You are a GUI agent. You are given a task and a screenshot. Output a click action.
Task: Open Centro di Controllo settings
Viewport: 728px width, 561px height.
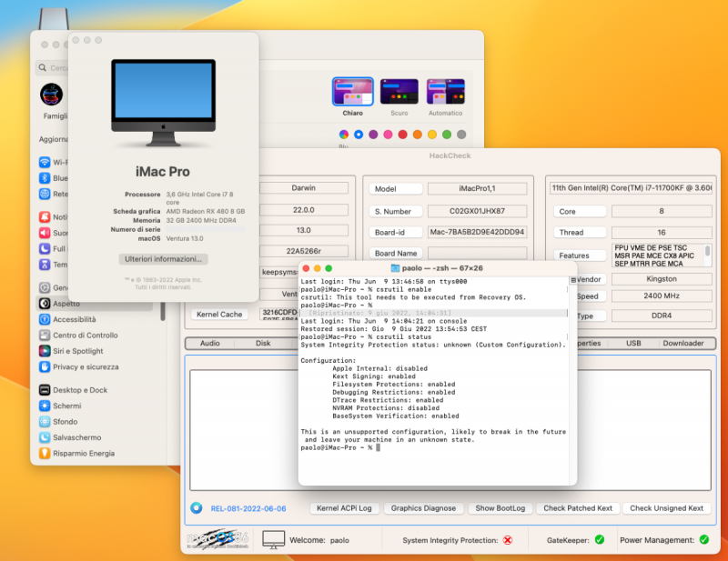coord(85,336)
